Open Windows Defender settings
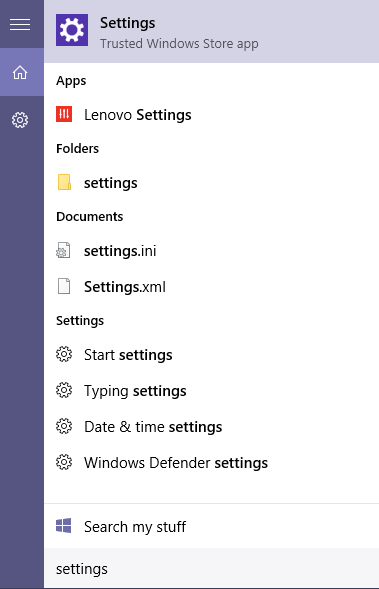379x589 pixels. click(211, 463)
